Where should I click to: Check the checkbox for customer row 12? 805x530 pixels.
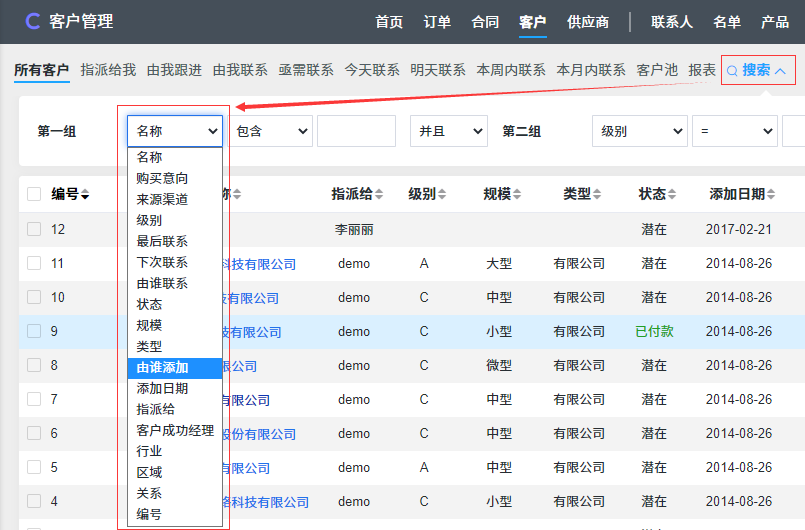34,229
